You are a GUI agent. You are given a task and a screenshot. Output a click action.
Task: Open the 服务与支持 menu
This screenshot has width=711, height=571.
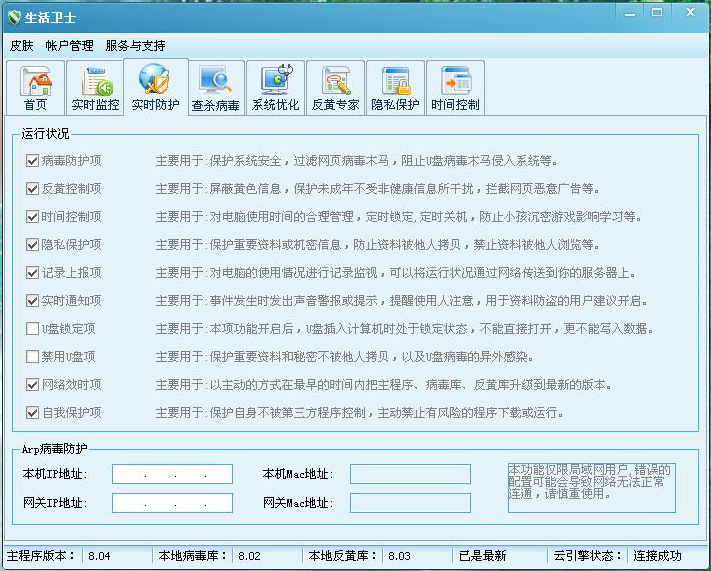click(x=135, y=45)
